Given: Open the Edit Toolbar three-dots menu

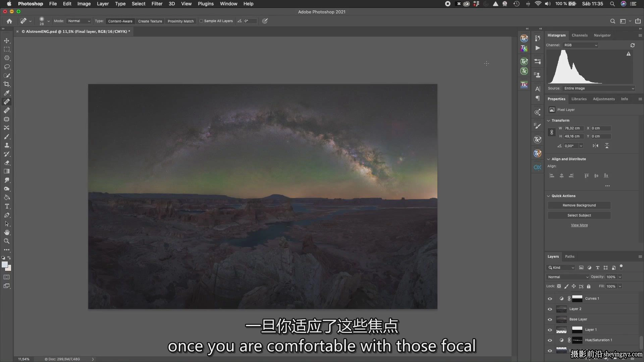Looking at the screenshot, I should (7, 250).
